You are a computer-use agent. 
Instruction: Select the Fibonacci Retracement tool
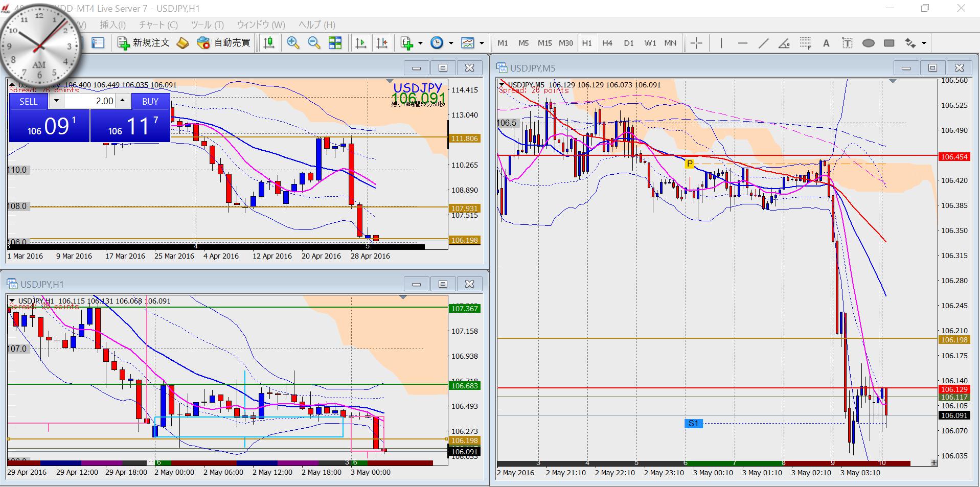pos(805,43)
